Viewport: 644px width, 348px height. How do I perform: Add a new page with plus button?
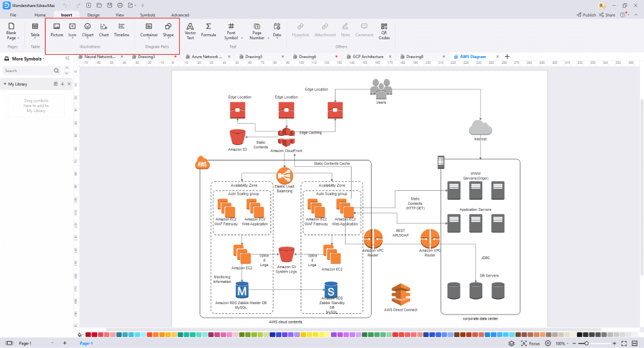point(64,343)
